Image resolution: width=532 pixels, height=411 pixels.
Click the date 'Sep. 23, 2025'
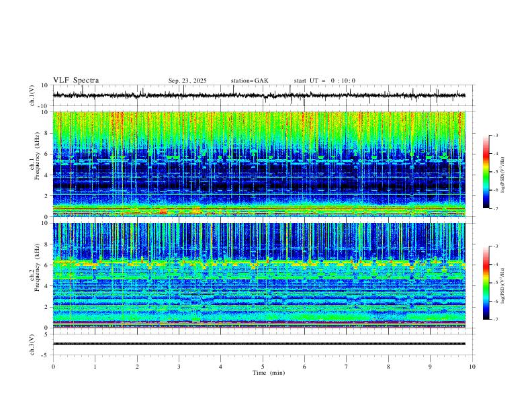pos(187,81)
